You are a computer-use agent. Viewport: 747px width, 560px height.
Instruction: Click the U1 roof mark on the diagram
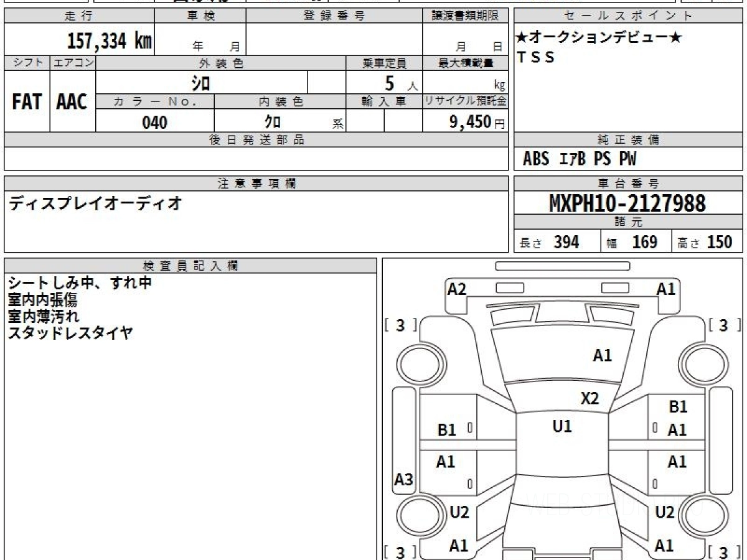point(562,426)
